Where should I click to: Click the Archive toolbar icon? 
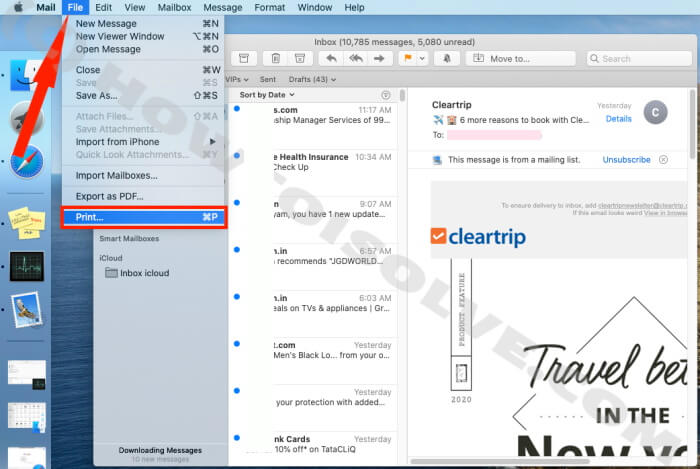(x=244, y=58)
